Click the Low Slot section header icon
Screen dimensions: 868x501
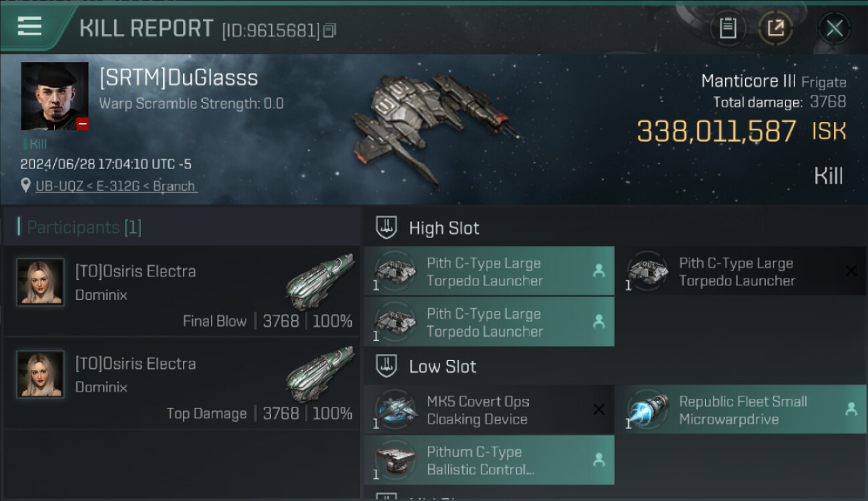pyautogui.click(x=387, y=366)
